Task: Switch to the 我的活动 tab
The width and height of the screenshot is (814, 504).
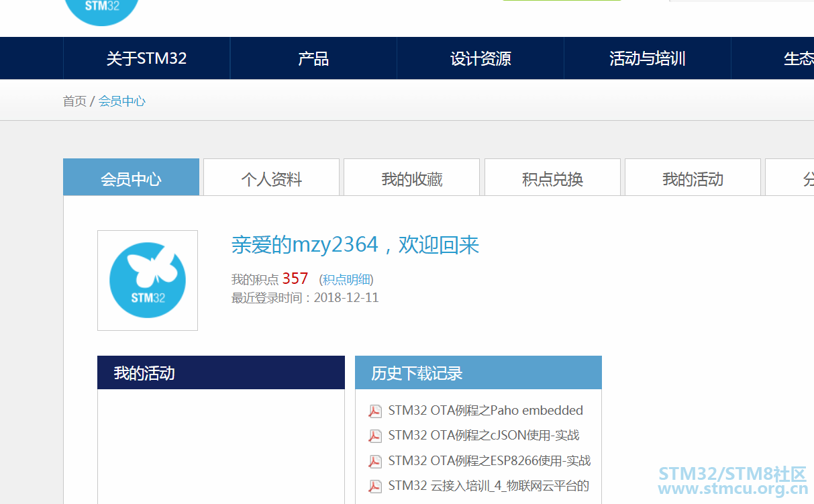Action: click(693, 177)
